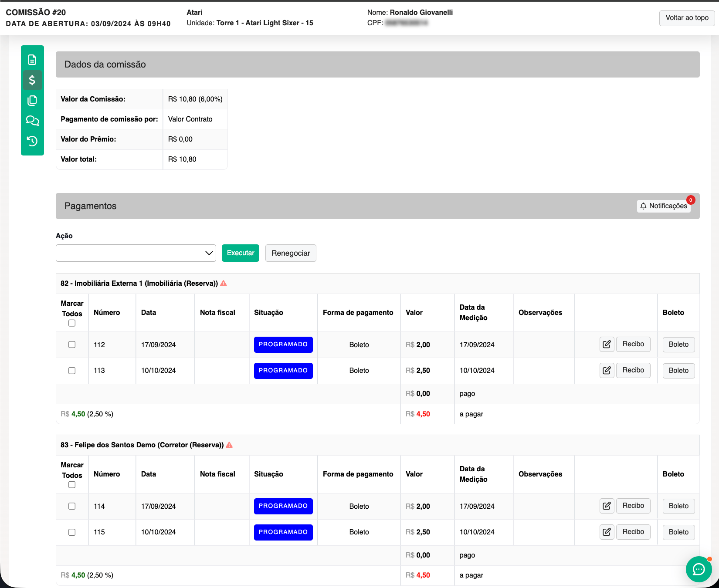Viewport: 719px width, 588px height.
Task: Open Notificações bell button
Action: coord(664,206)
